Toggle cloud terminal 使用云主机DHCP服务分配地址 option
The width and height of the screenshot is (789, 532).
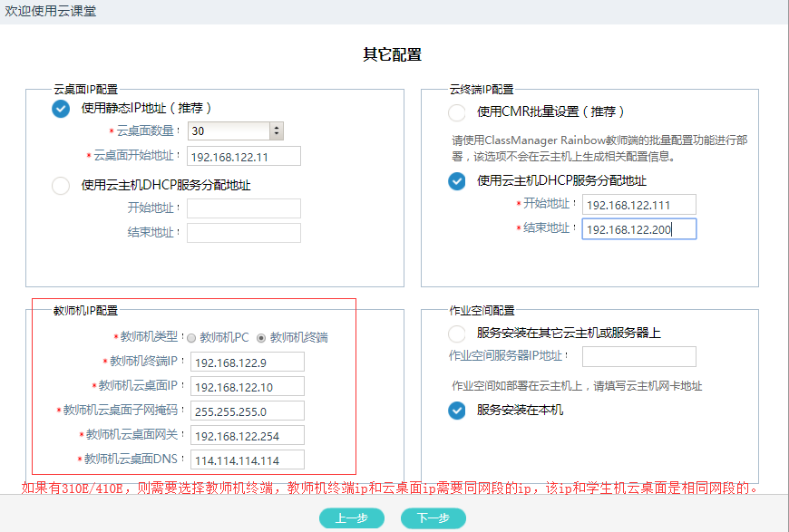point(457,181)
